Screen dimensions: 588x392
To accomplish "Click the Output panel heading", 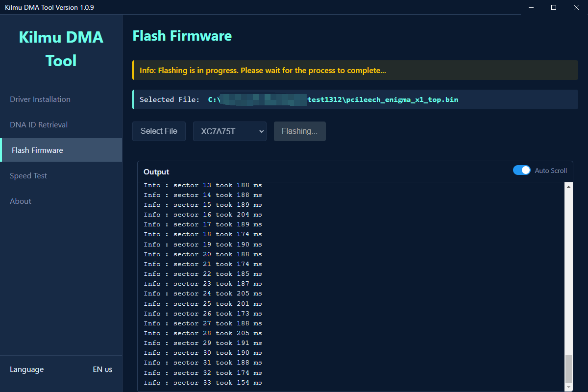I will (x=156, y=172).
